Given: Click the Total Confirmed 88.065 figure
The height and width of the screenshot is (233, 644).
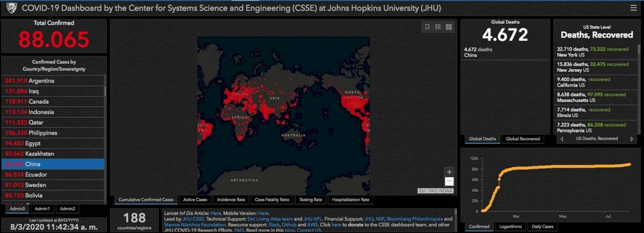Looking at the screenshot, I should pos(54,40).
